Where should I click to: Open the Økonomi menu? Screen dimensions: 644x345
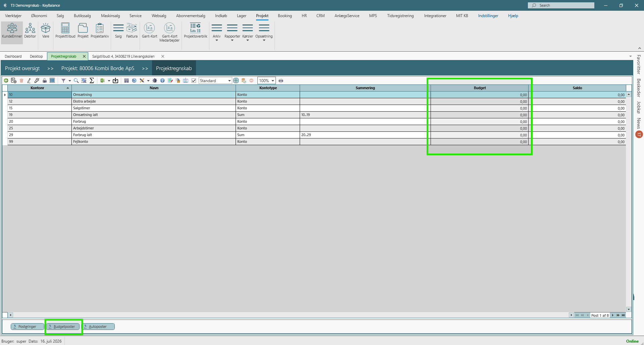pos(39,16)
